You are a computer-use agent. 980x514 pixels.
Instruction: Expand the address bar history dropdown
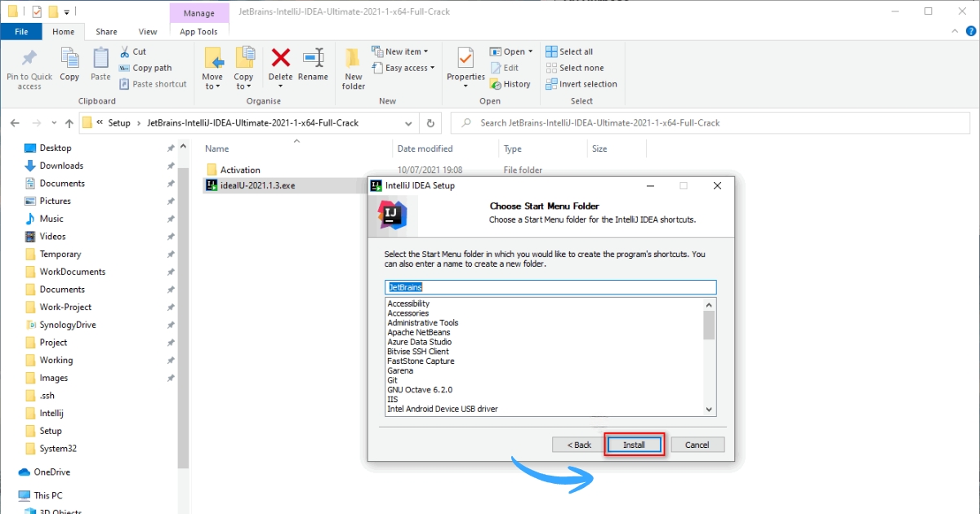click(x=409, y=123)
